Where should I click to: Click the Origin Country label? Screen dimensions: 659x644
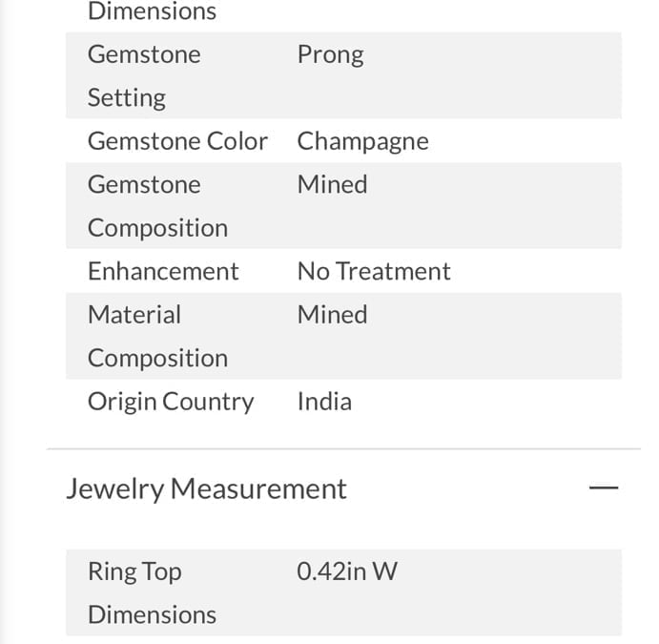tap(171, 402)
